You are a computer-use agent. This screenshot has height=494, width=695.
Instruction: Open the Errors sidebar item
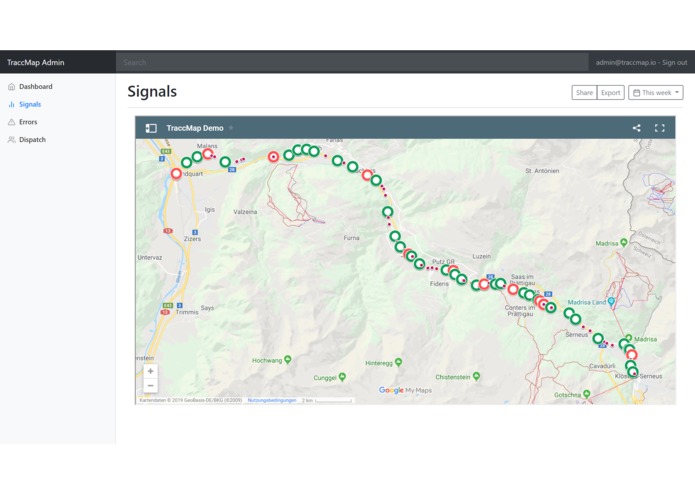pos(28,122)
